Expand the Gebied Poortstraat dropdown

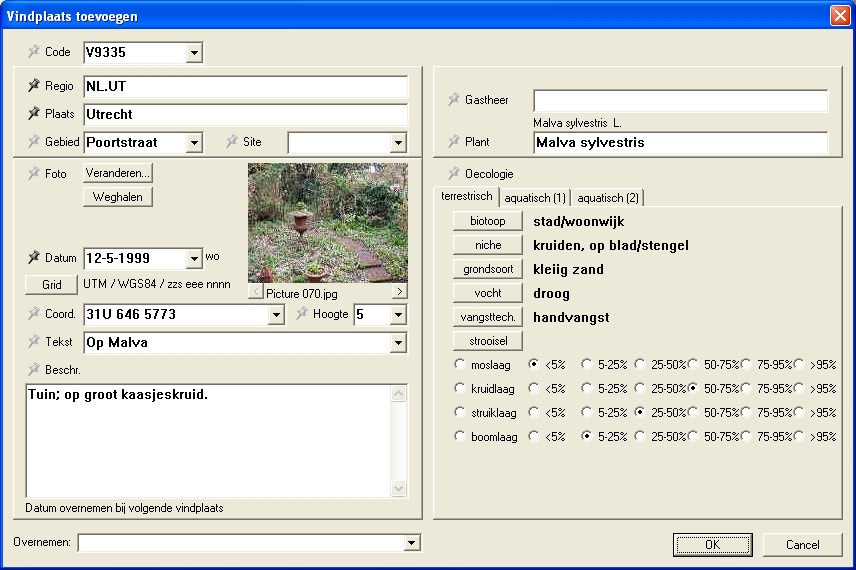194,143
